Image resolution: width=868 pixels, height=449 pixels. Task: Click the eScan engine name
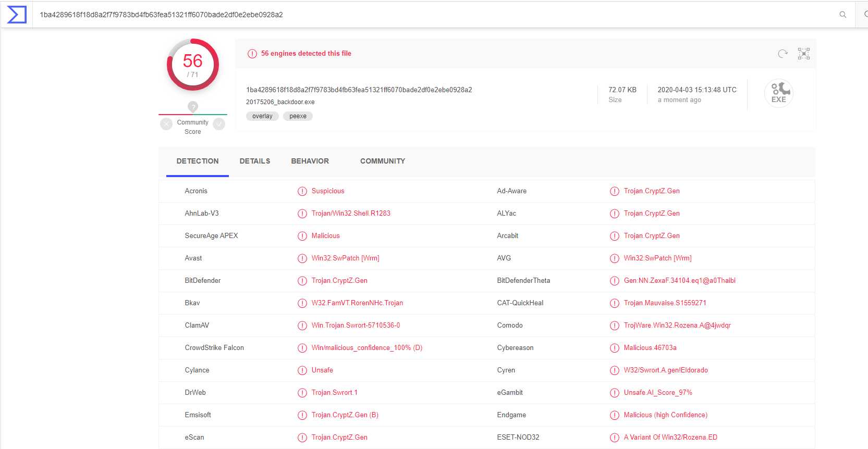[x=194, y=437]
